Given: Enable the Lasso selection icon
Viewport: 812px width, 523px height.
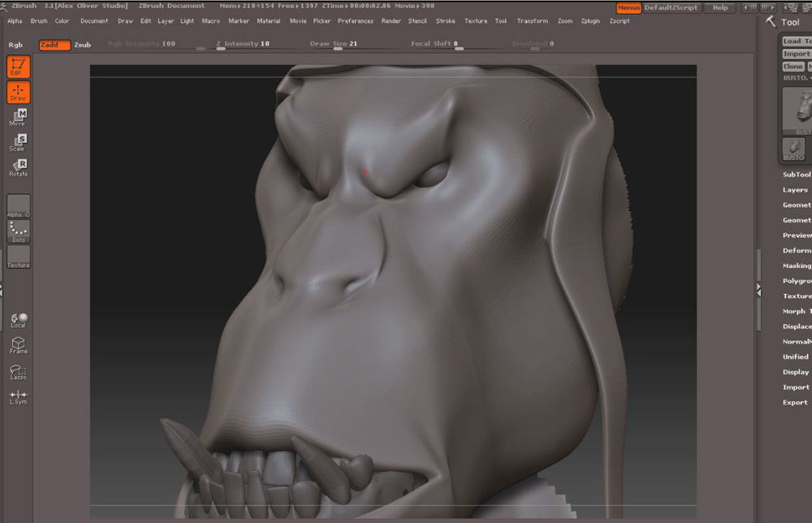Looking at the screenshot, I should coord(18,370).
